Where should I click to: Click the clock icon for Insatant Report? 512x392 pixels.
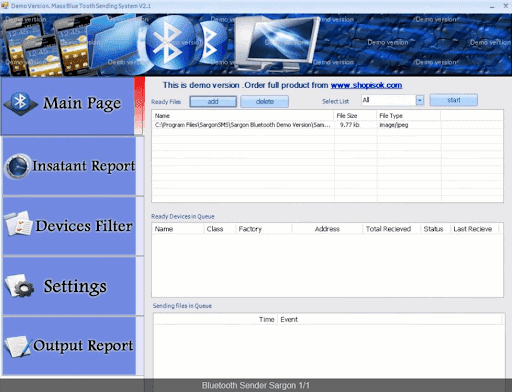click(17, 166)
